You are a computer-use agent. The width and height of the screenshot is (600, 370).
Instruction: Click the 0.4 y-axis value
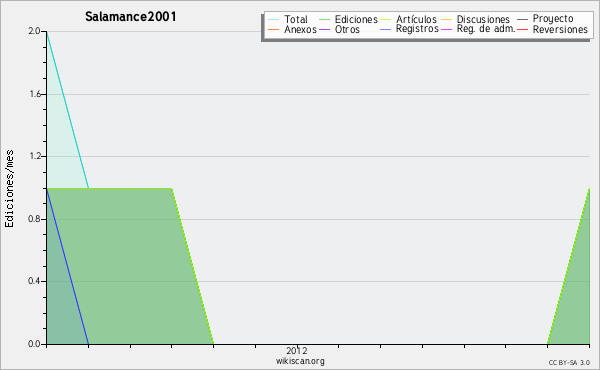34,281
